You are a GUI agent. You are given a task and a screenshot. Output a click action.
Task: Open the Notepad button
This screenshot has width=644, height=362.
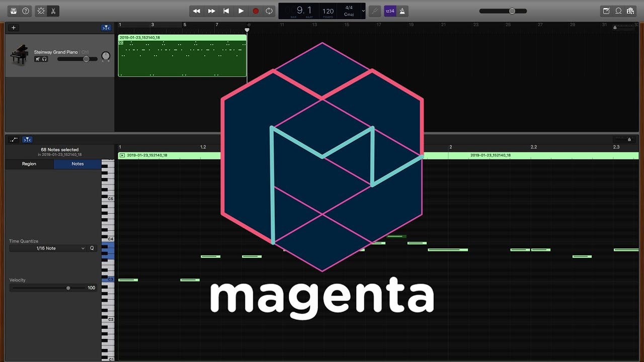pyautogui.click(x=606, y=11)
